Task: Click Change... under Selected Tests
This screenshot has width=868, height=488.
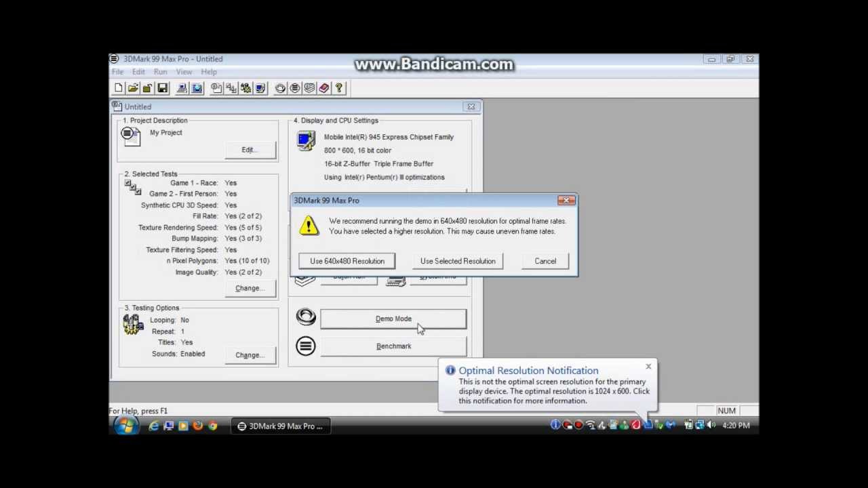Action: click(x=250, y=288)
